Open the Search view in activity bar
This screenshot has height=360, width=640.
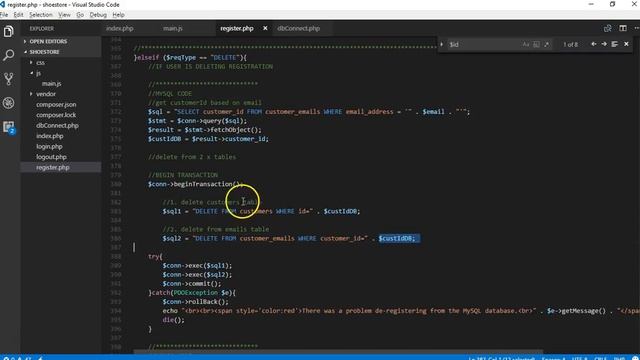[9, 55]
